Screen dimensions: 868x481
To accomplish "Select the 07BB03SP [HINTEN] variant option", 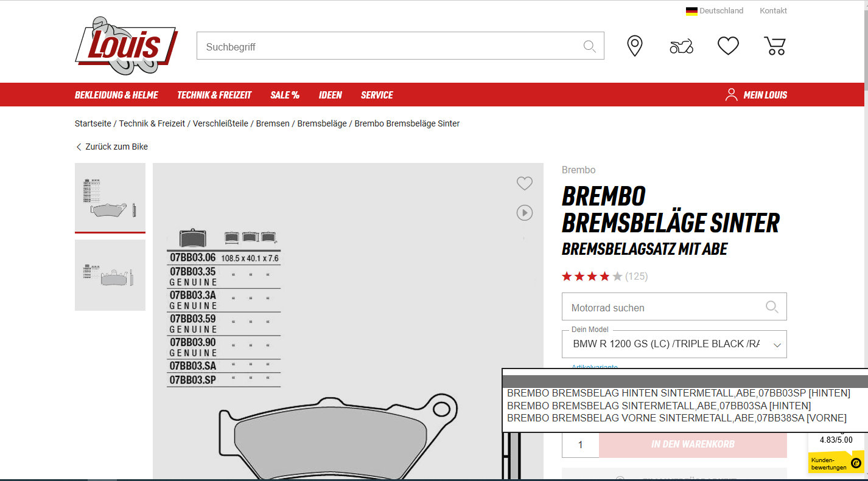I will (x=679, y=393).
